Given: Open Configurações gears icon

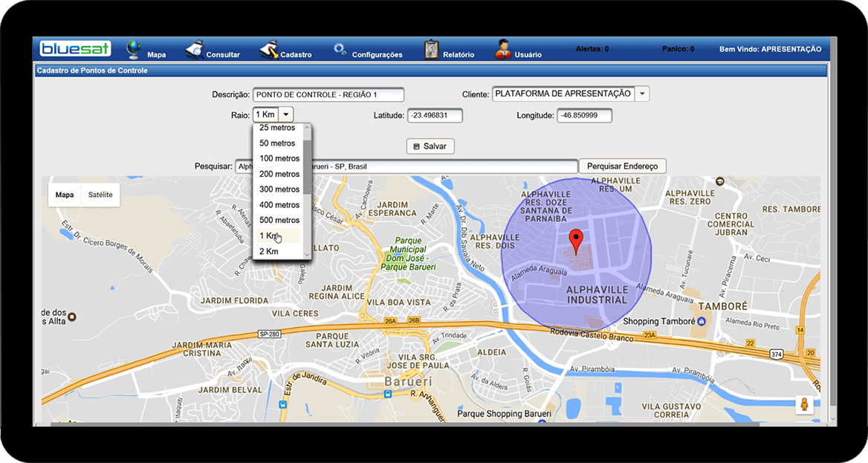Looking at the screenshot, I should click(340, 49).
